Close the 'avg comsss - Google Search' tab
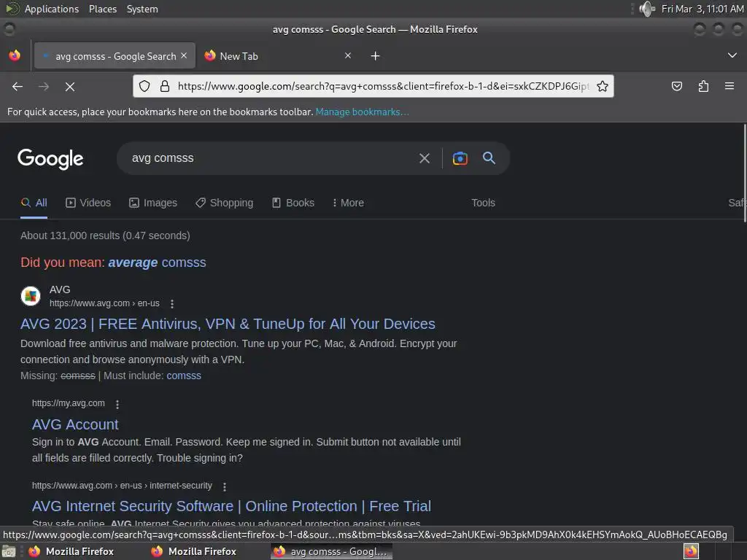This screenshot has height=560, width=747. [x=184, y=55]
